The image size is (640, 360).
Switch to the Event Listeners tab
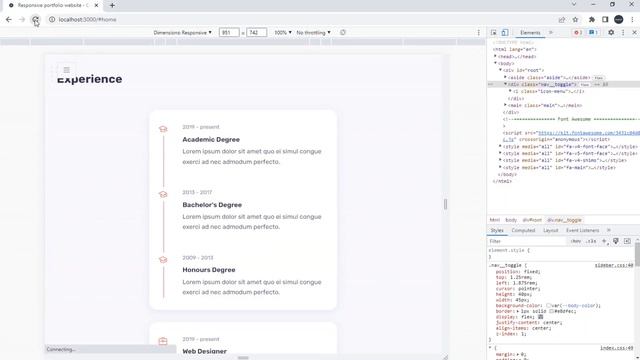point(582,230)
